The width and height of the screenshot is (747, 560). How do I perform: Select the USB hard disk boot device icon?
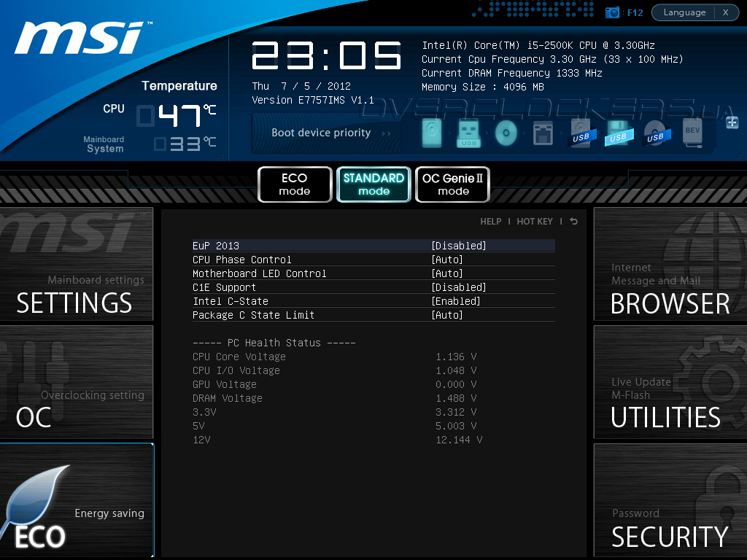tap(581, 133)
